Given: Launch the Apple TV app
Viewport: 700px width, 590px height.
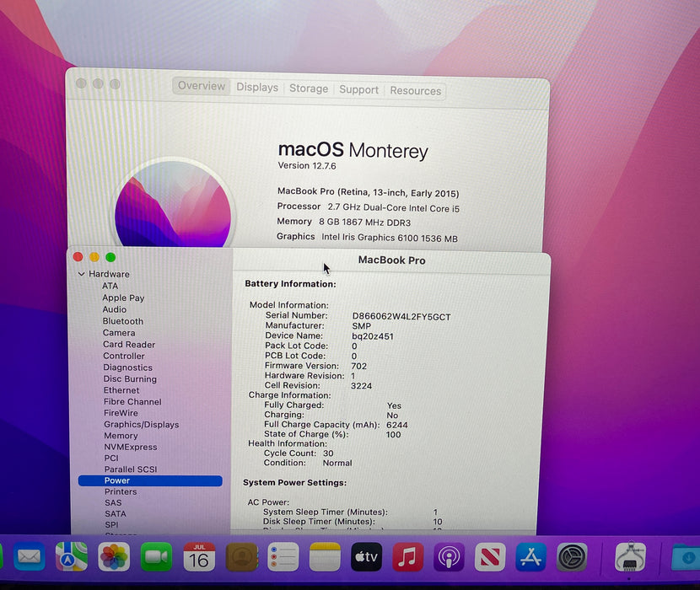Looking at the screenshot, I should (366, 556).
